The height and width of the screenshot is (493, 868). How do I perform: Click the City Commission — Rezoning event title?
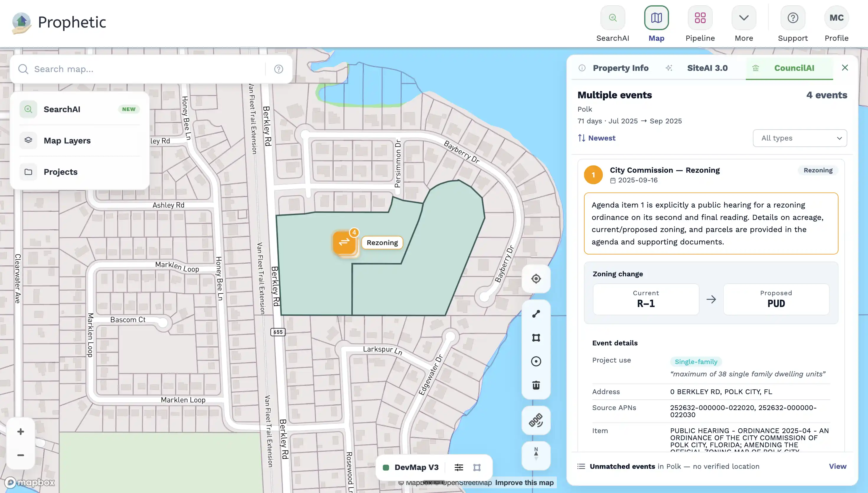point(665,170)
